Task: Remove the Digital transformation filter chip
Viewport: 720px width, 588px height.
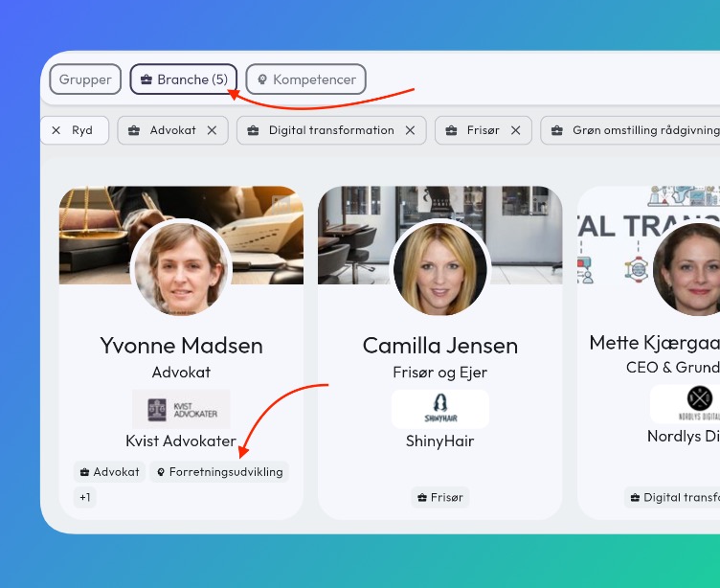Action: 410,130
